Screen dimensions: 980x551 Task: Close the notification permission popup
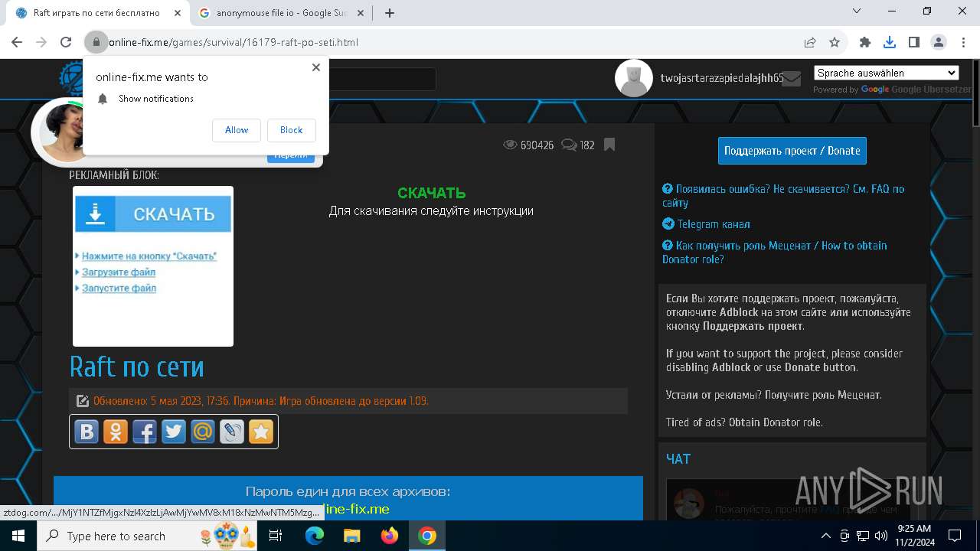(x=316, y=67)
